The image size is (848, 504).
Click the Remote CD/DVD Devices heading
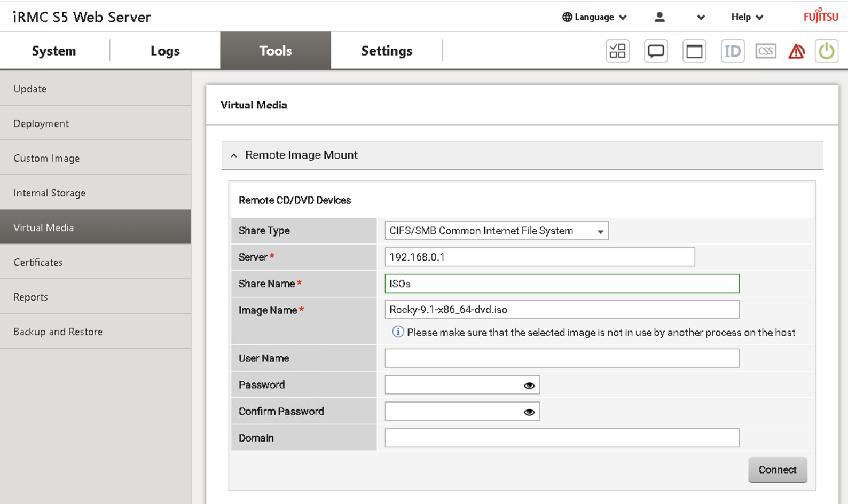tap(295, 200)
